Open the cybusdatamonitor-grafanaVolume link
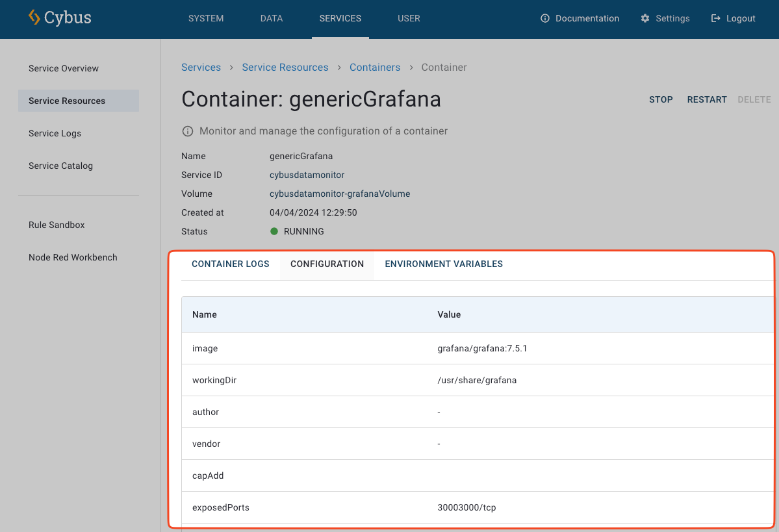The image size is (779, 532). pos(340,194)
